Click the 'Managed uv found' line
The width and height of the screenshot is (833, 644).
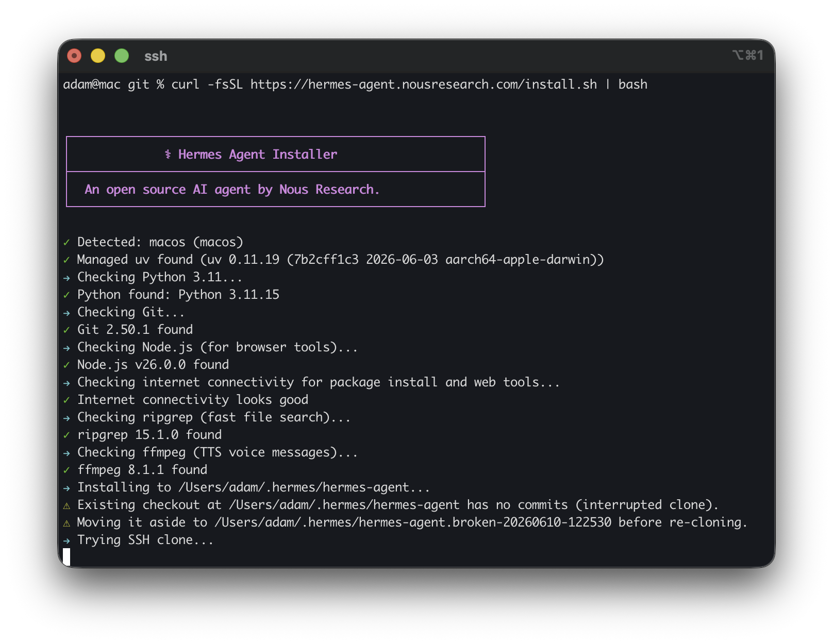coord(341,260)
